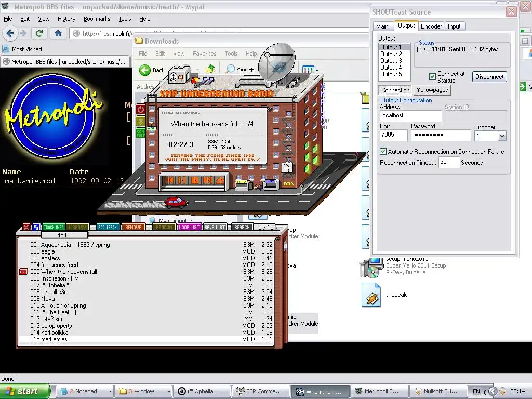Toggle the LIBRARY playlist button
The image size is (532, 399).
tap(77, 228)
